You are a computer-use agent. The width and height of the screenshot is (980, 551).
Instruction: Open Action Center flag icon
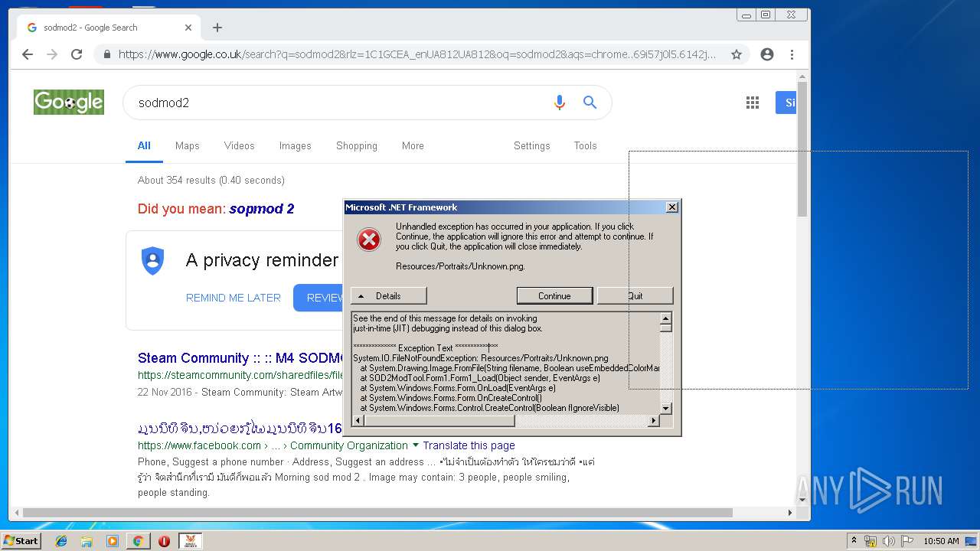(x=907, y=541)
